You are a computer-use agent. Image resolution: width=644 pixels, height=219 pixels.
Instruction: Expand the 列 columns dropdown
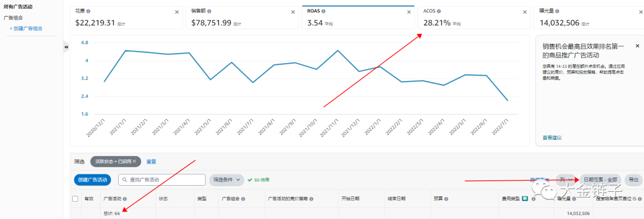click(566, 180)
